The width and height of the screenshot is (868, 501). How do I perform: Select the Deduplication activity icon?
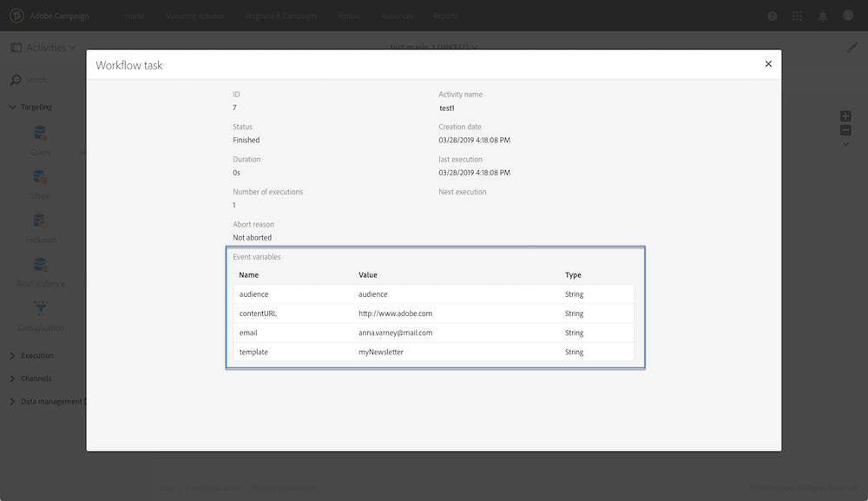[41, 308]
